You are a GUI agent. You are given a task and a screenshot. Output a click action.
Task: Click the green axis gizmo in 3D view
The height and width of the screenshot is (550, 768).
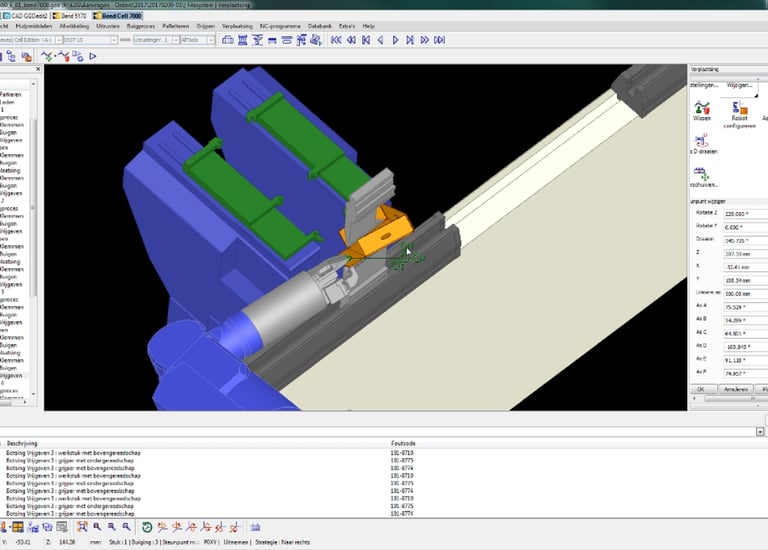pos(406,257)
